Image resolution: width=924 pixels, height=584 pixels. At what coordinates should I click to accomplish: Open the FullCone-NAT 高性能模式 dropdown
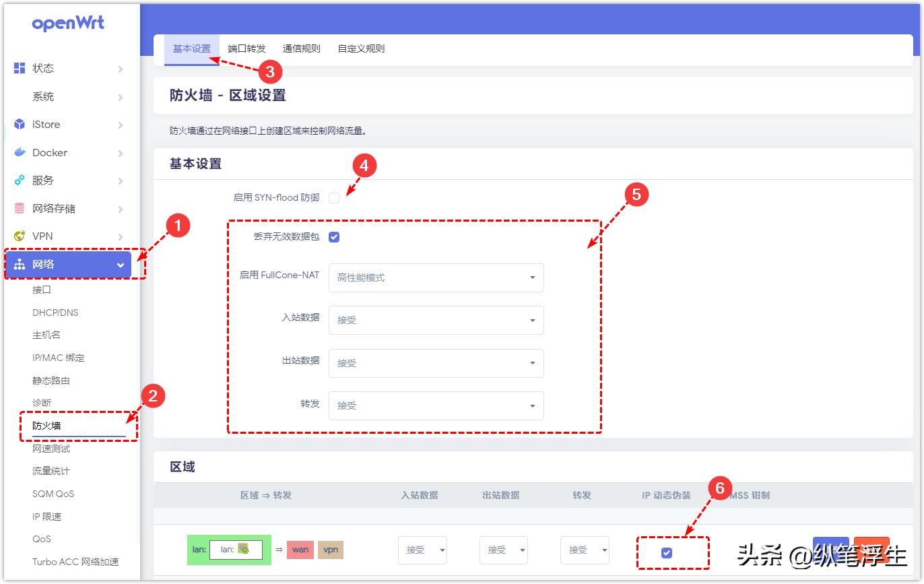click(x=436, y=278)
